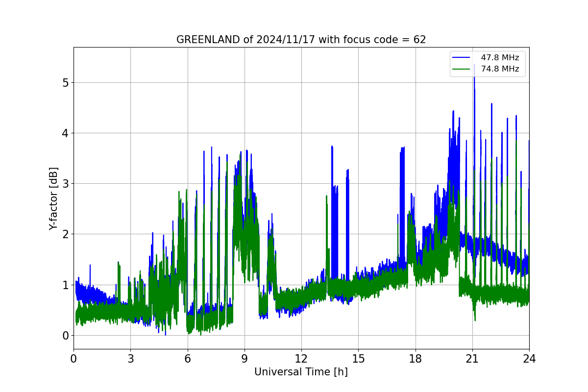Viewport: 588px width, 392px height.
Task: Click the 'Y-factor [dB]' axis label
Action: tap(53, 198)
